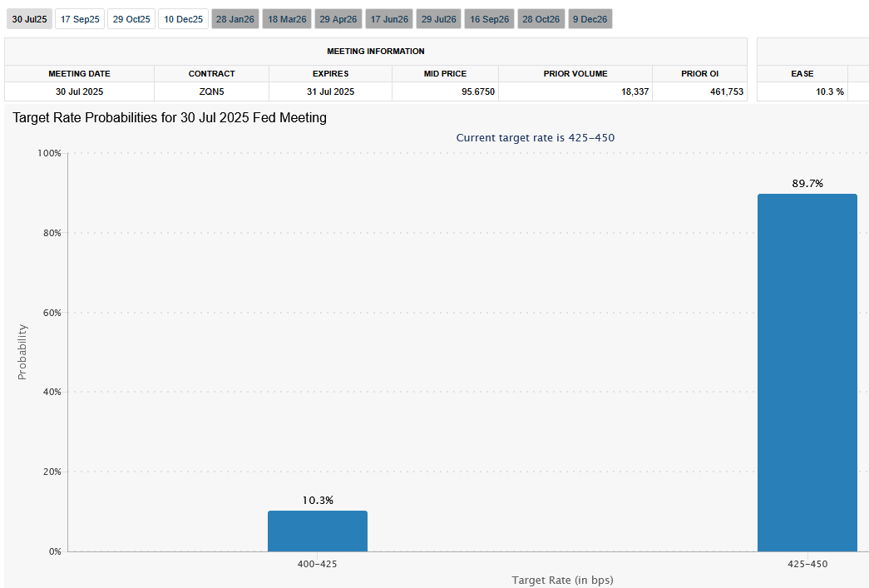This screenshot has height=588, width=869.
Task: Switch to the 17 Sep25 meeting tab
Action: pyautogui.click(x=80, y=19)
